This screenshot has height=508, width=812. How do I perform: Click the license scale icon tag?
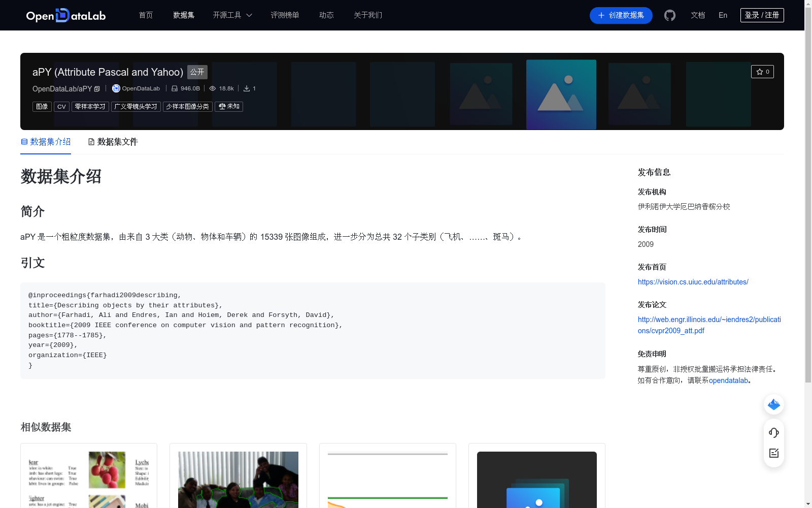229,107
